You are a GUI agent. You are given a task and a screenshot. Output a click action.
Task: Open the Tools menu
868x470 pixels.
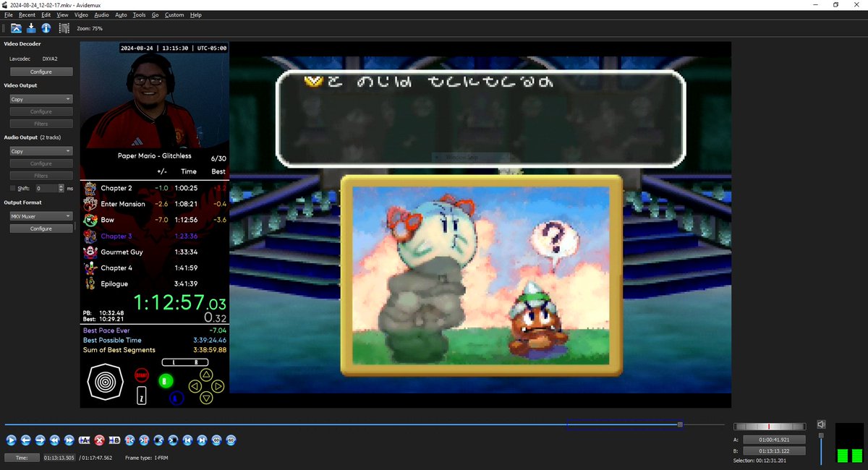pyautogui.click(x=139, y=14)
